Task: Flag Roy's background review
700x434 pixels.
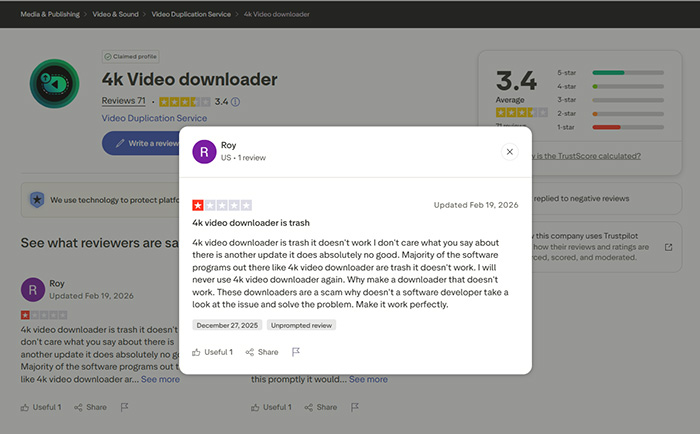Action: tap(124, 407)
